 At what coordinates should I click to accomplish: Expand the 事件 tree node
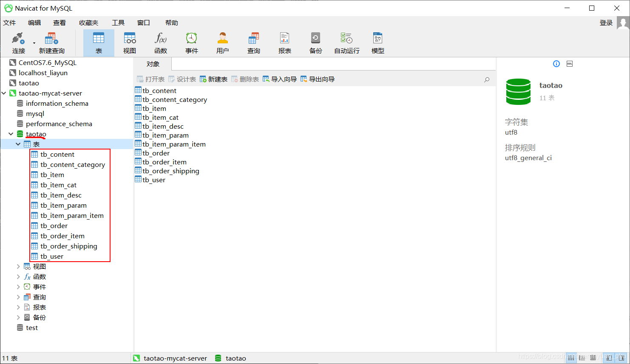click(x=18, y=287)
